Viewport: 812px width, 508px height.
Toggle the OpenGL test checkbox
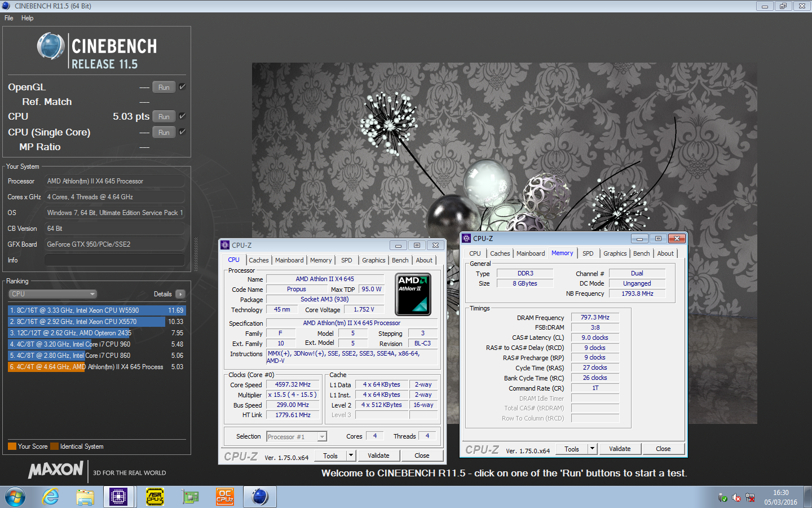tap(182, 86)
